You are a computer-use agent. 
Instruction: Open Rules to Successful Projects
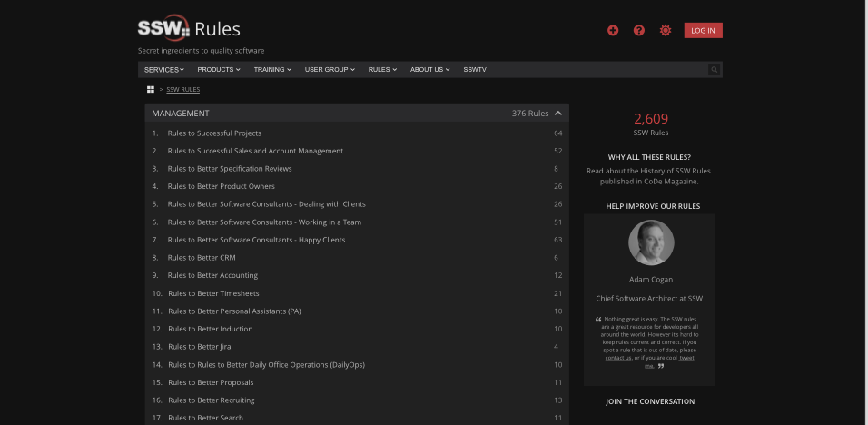[x=214, y=133]
